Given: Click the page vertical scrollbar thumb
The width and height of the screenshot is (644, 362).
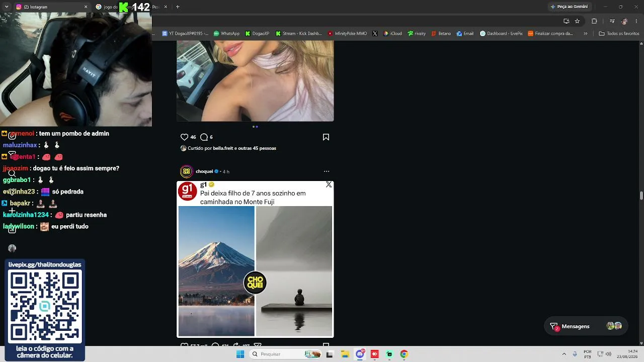Looking at the screenshot, I should [x=641, y=195].
